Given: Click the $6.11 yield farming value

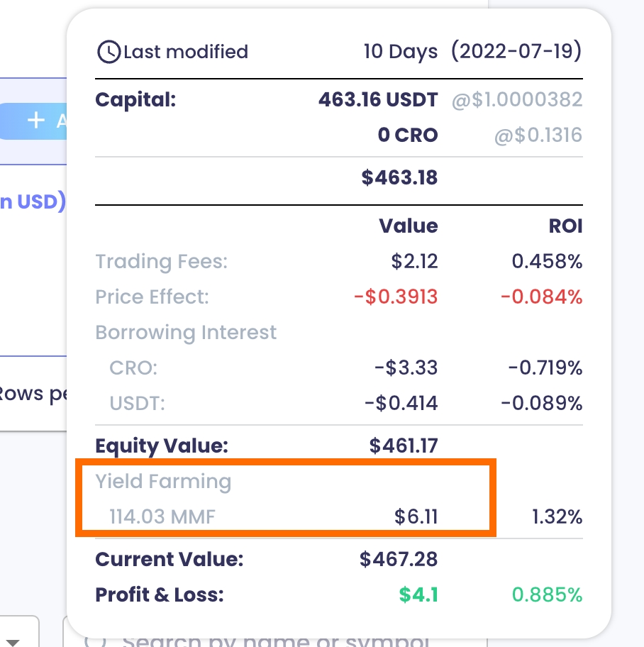Looking at the screenshot, I should tap(416, 517).
